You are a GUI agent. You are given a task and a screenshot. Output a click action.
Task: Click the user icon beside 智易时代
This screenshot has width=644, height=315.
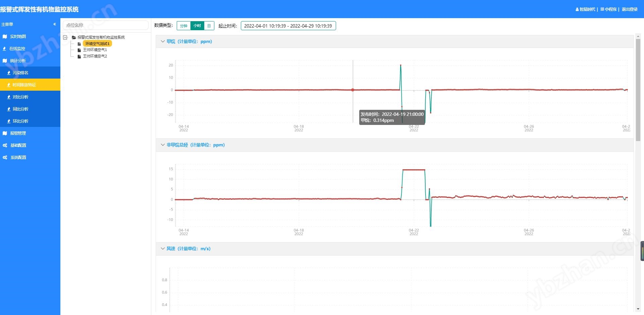click(x=577, y=9)
